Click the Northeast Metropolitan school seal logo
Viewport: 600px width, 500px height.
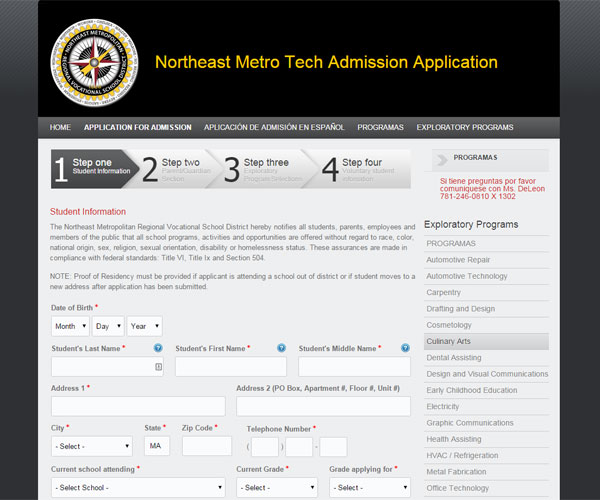click(94, 63)
